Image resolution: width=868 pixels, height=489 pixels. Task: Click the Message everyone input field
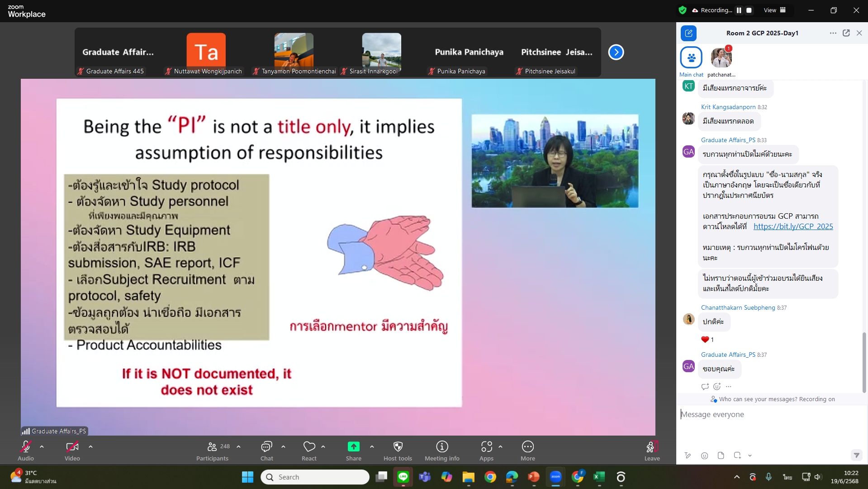769,414
